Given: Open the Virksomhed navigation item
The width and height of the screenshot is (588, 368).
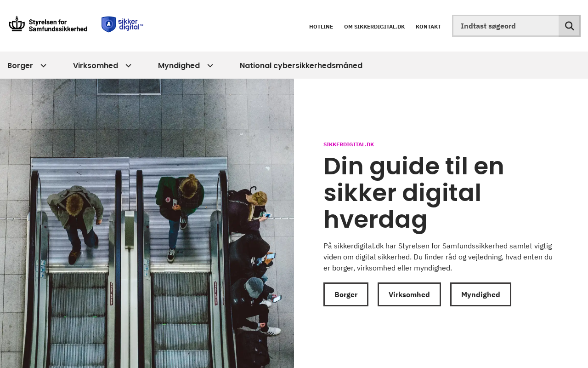Looking at the screenshot, I should [x=96, y=65].
